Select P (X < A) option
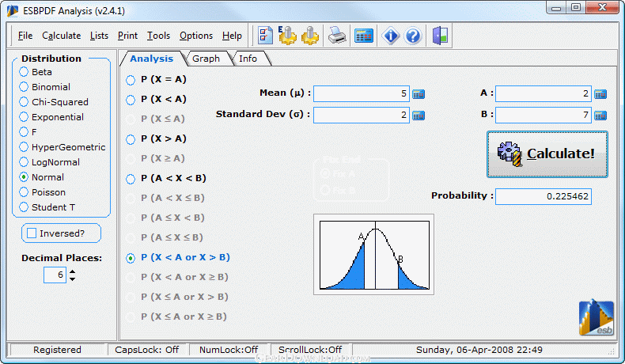Viewport: 625px width, 364px height. click(x=156, y=99)
